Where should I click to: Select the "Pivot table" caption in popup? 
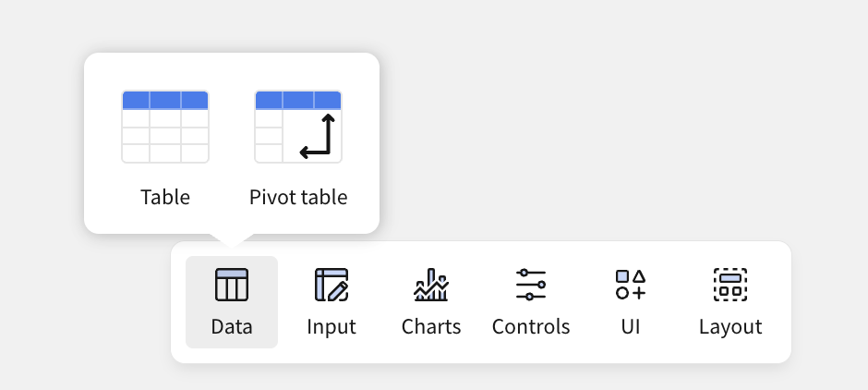pos(298,197)
